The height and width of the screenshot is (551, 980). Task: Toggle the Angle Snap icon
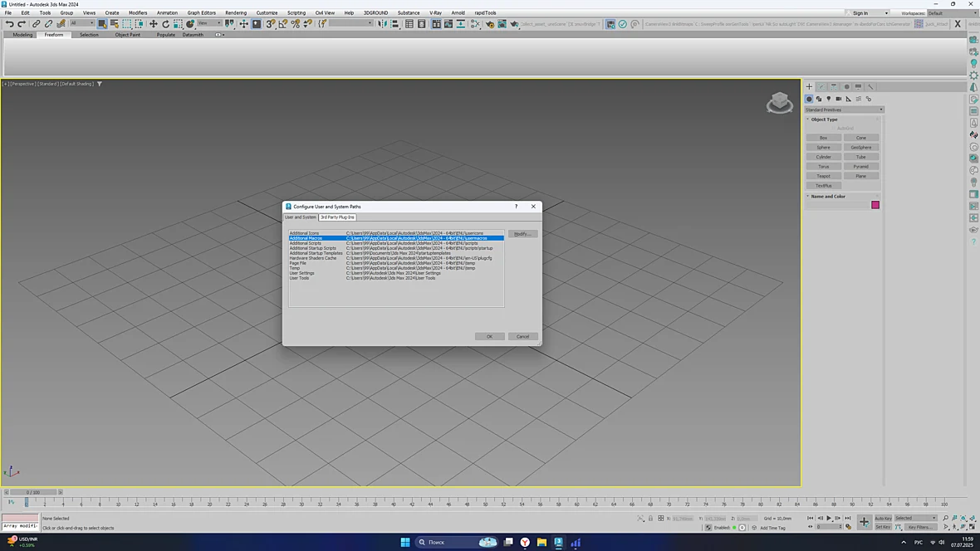click(x=283, y=24)
